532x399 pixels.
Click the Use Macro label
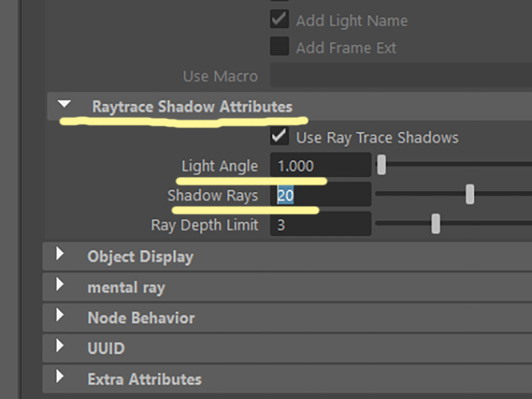point(220,76)
